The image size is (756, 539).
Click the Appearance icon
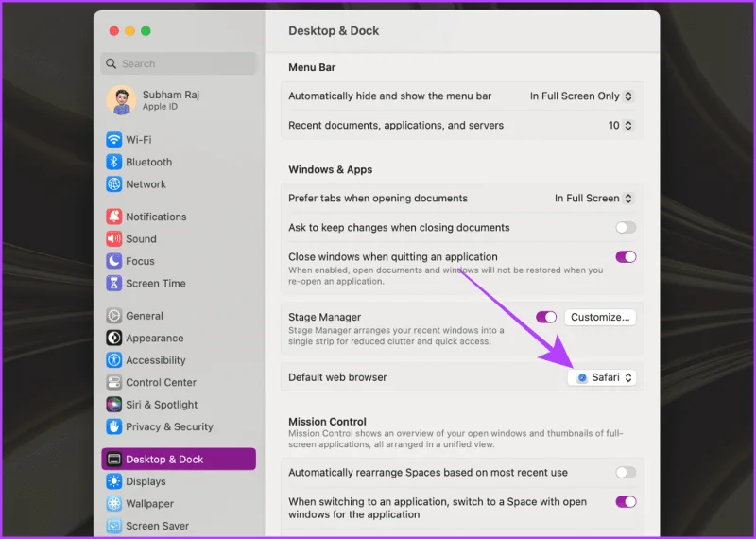click(113, 338)
